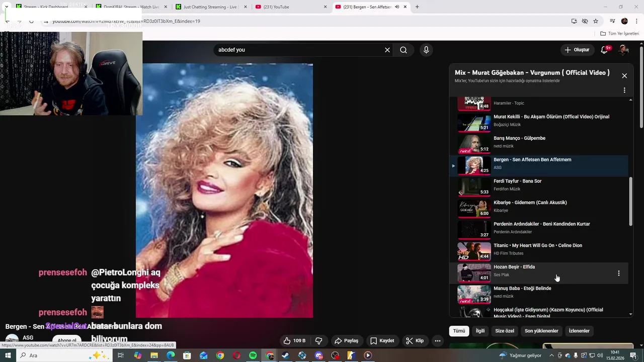Click the Kaydet save button
Viewport: 644px width, 362px height.
(382, 340)
